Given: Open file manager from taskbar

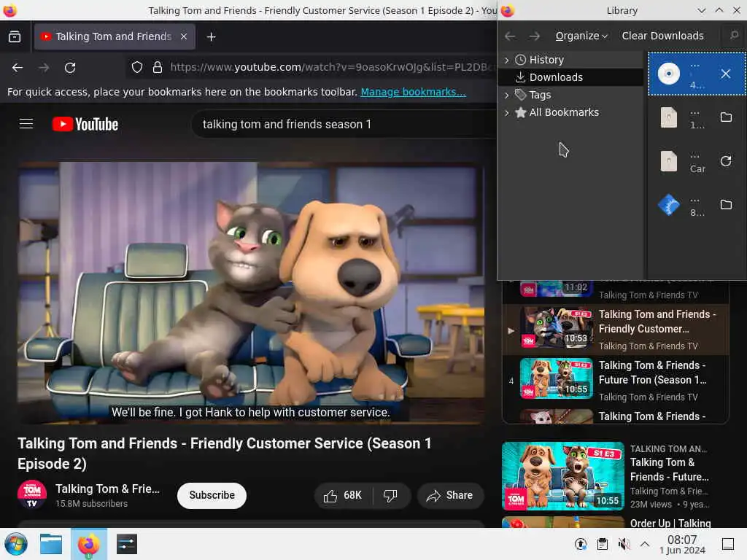Looking at the screenshot, I should (51, 544).
